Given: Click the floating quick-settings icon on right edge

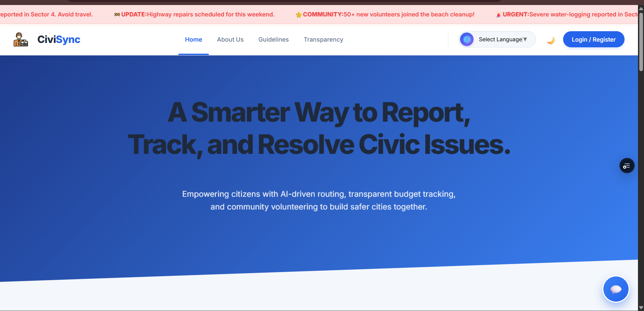Looking at the screenshot, I should 627,165.
